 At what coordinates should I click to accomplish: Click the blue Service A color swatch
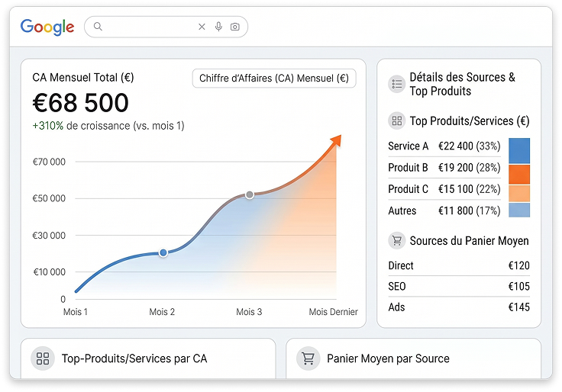click(519, 151)
